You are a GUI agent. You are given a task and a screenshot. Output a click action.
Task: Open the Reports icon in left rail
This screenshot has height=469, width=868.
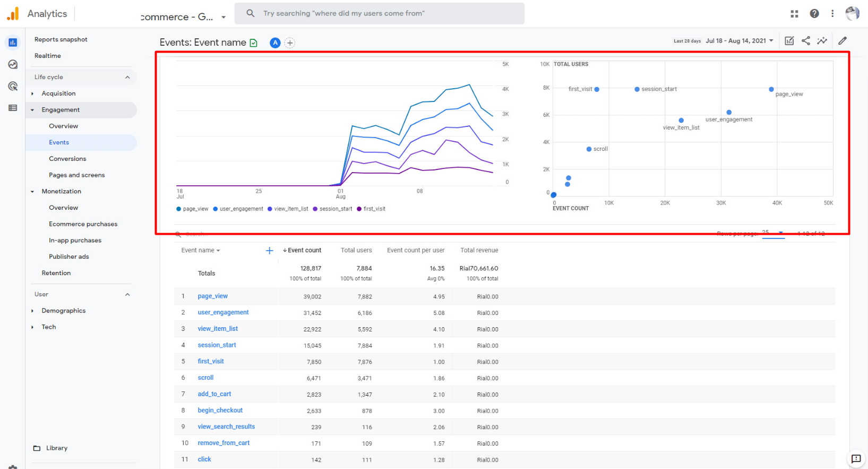pos(13,42)
